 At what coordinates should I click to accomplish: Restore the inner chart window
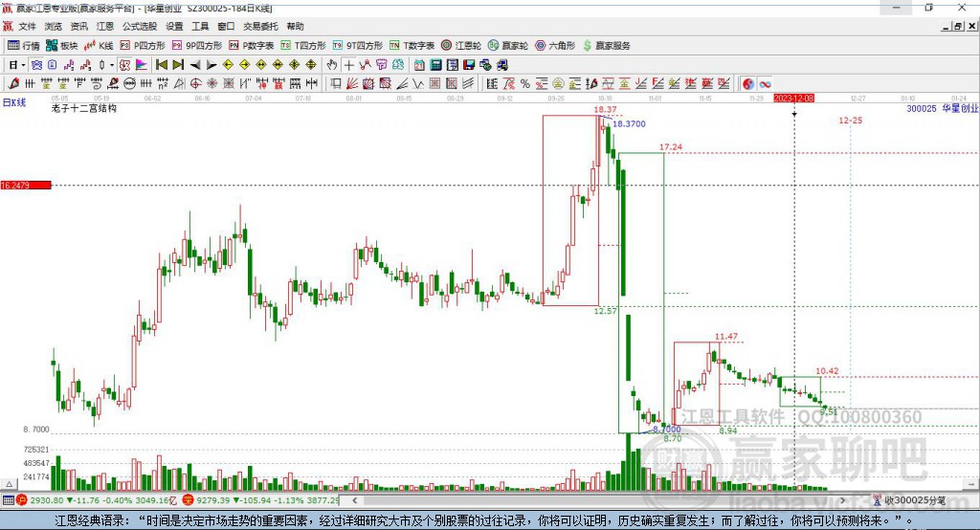(957, 26)
